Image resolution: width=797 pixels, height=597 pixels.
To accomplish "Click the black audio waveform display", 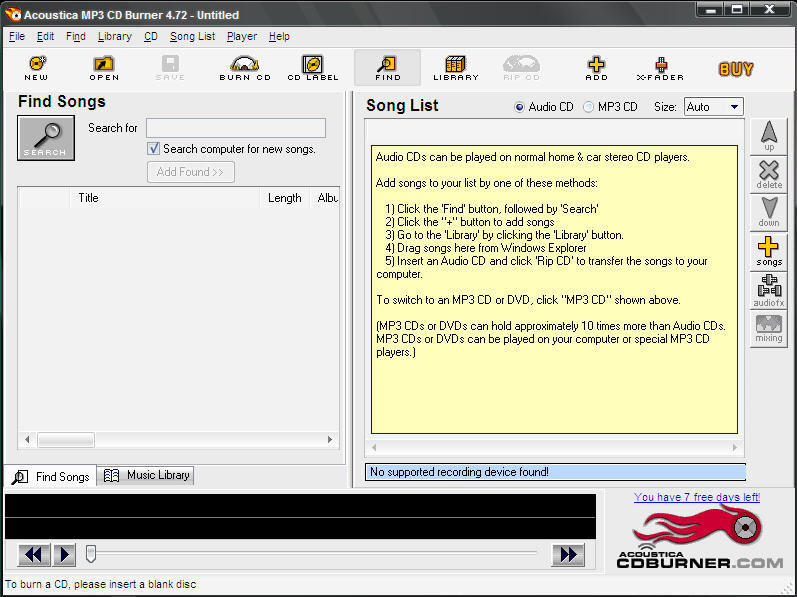I will pyautogui.click(x=300, y=516).
